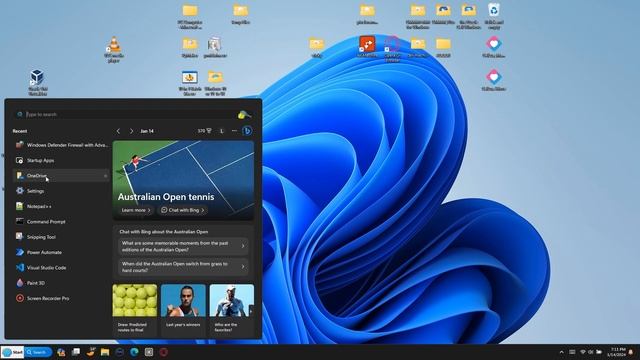The width and height of the screenshot is (640, 360).
Task: Click the red circular taskbar icon
Action: 163,352
